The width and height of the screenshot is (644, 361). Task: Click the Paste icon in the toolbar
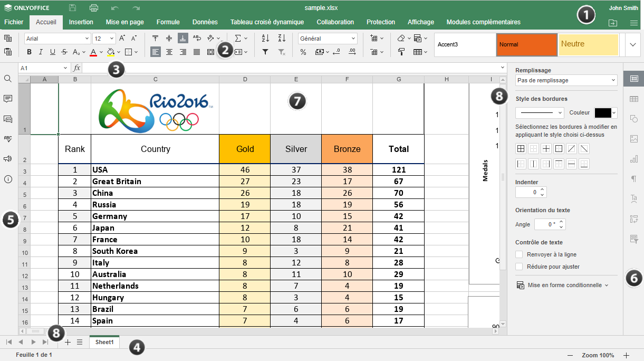pos(8,52)
